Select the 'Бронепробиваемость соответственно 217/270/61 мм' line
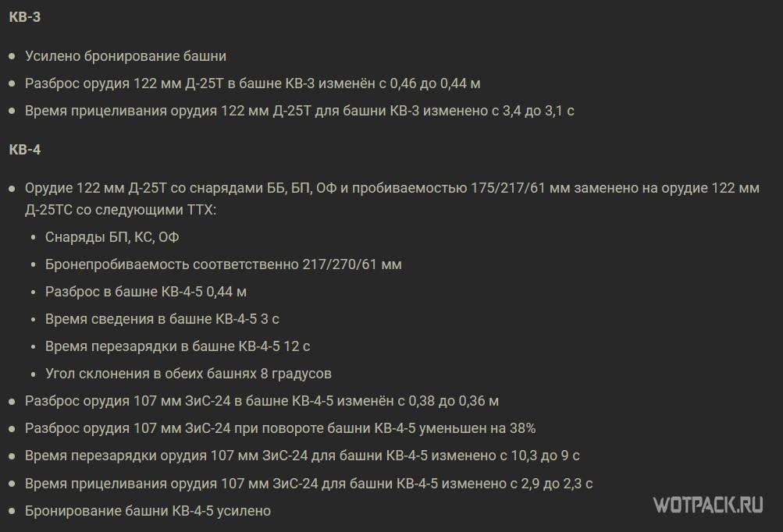This screenshot has width=783, height=532. tap(223, 264)
